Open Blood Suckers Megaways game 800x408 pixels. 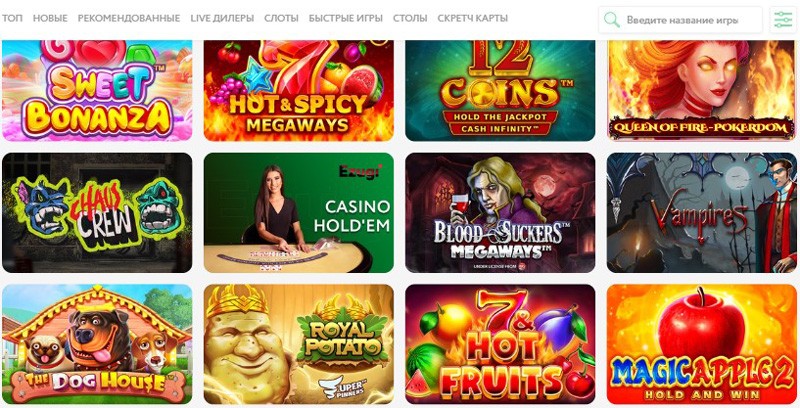click(x=500, y=213)
